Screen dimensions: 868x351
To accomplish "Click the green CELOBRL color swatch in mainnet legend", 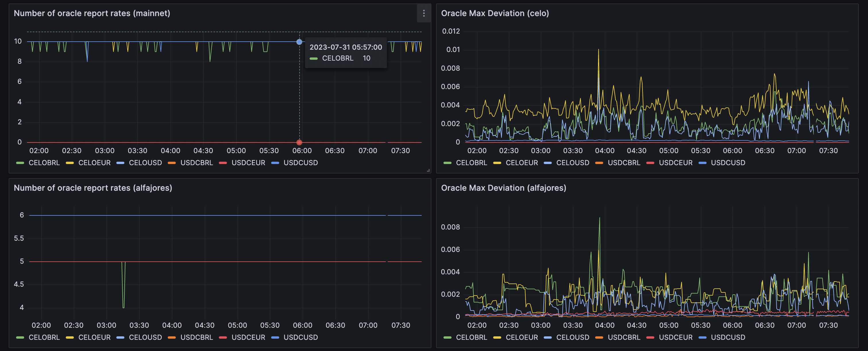I will pos(20,163).
